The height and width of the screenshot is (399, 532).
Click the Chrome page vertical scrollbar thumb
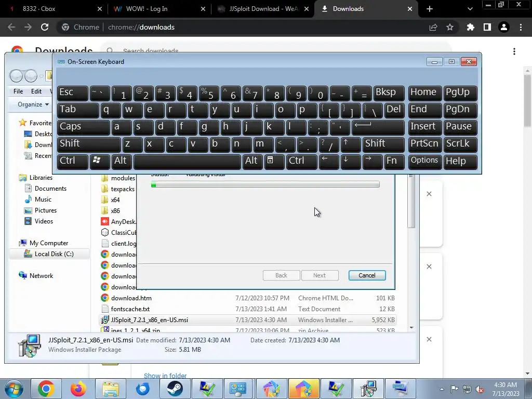(x=528, y=101)
